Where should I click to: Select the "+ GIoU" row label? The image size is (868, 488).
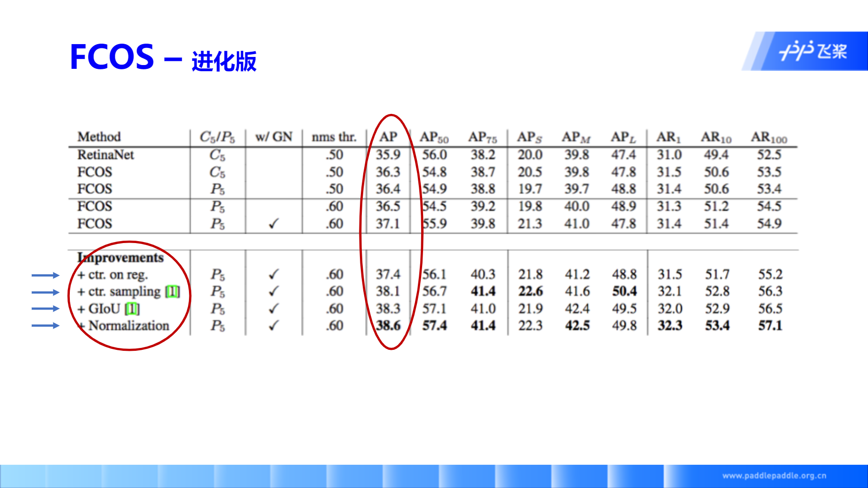99,309
